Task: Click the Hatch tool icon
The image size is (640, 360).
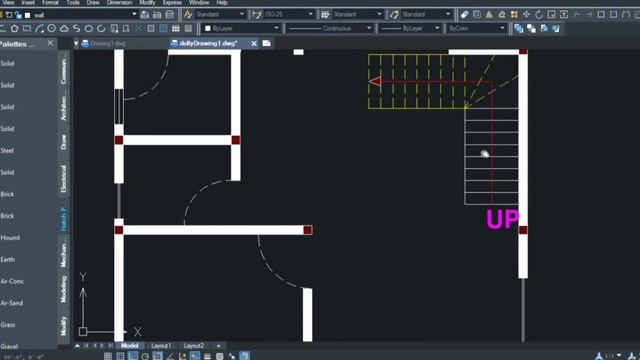Action: pos(163,29)
